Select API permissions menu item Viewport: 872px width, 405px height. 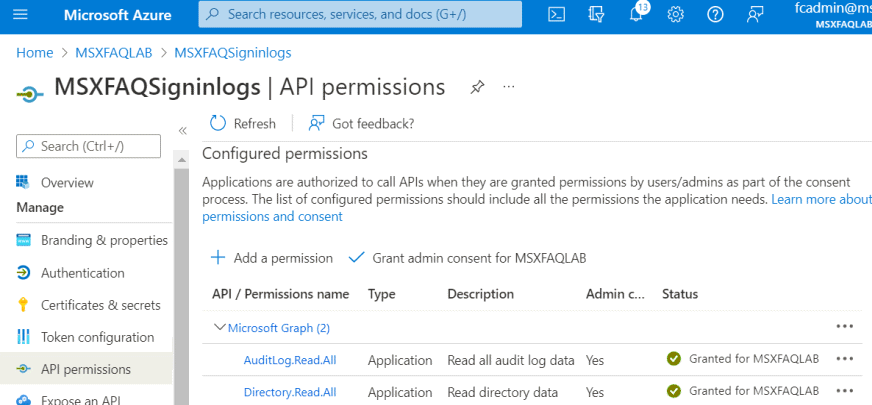[86, 369]
